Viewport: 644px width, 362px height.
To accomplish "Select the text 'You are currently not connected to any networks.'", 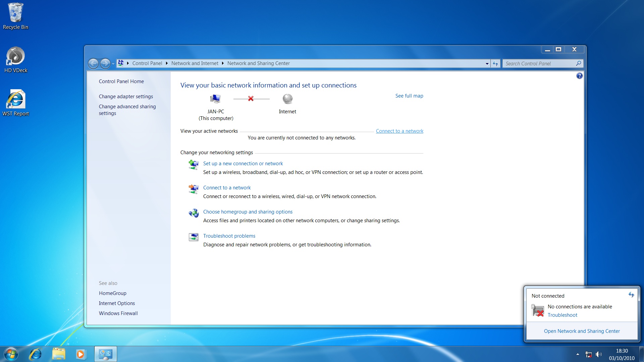I will tap(302, 138).
